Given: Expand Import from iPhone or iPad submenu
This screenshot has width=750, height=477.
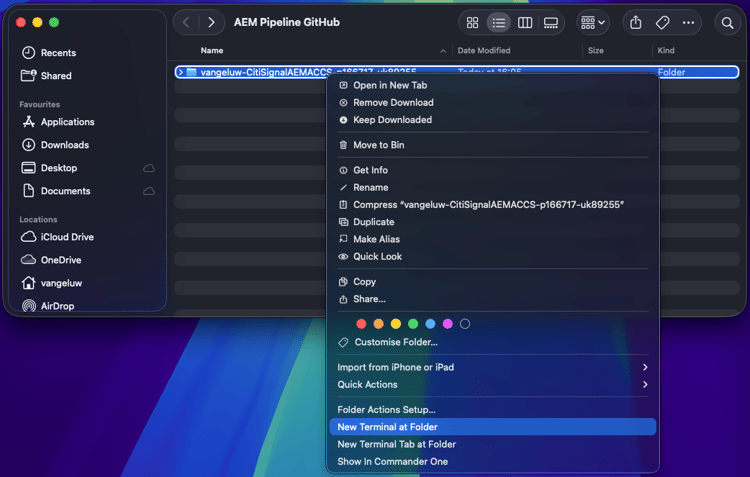Looking at the screenshot, I should 493,367.
